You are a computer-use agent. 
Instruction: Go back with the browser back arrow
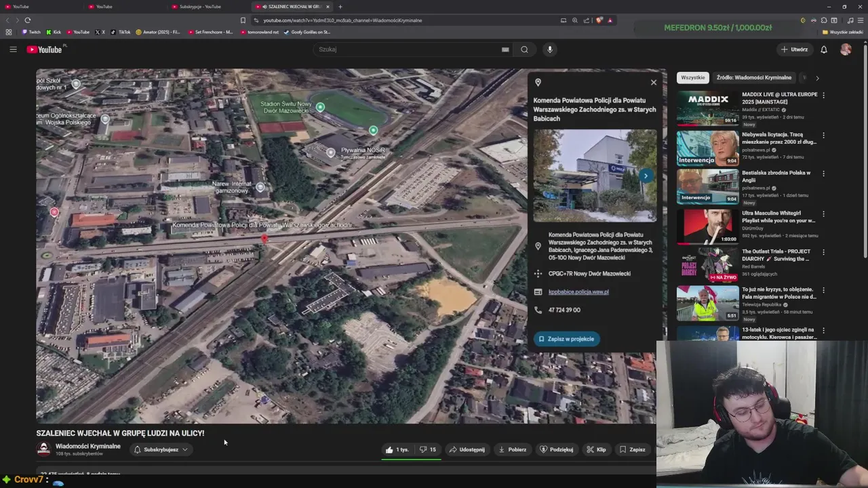coord(8,20)
